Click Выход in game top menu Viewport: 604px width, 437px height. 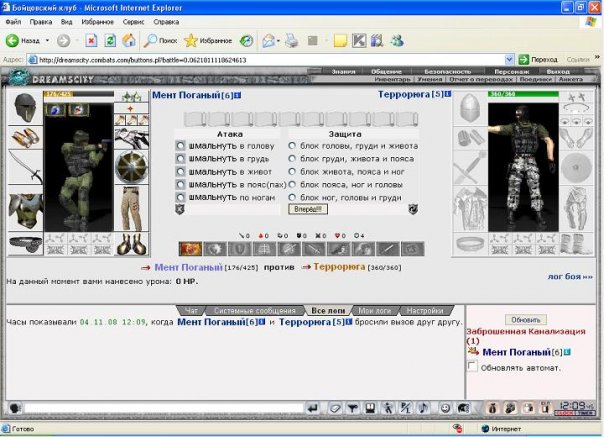pos(558,71)
